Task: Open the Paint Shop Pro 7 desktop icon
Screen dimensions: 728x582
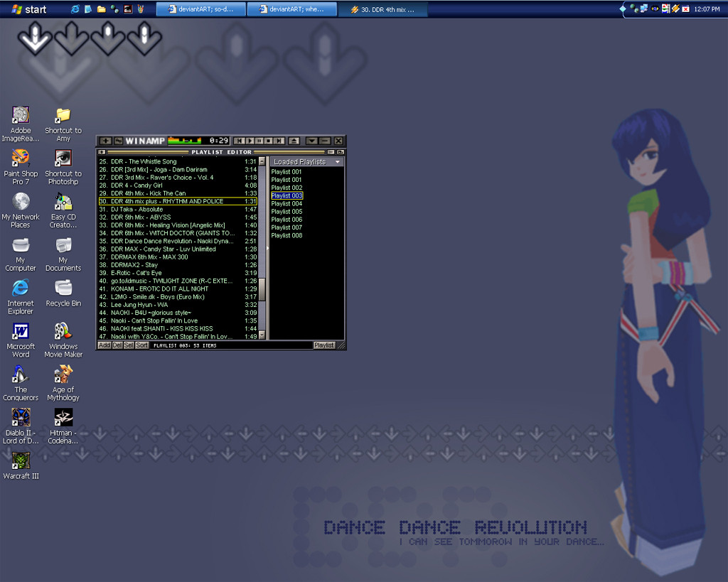Action: tap(21, 167)
